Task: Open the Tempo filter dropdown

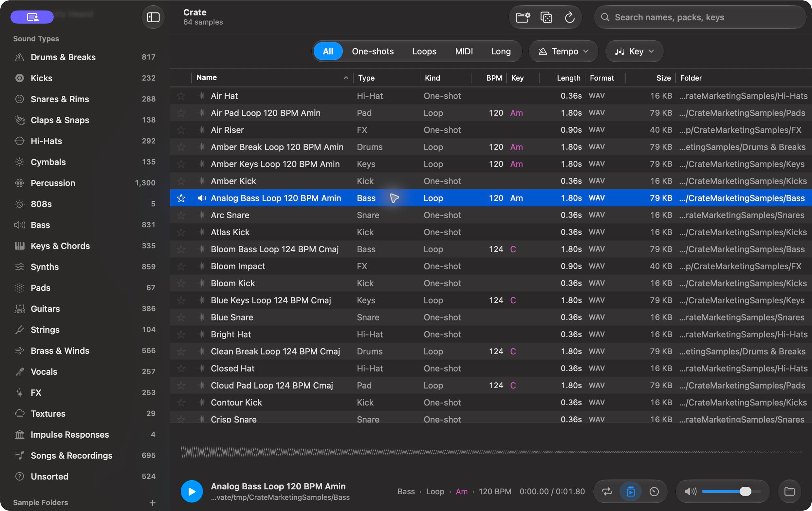Action: 563,51
